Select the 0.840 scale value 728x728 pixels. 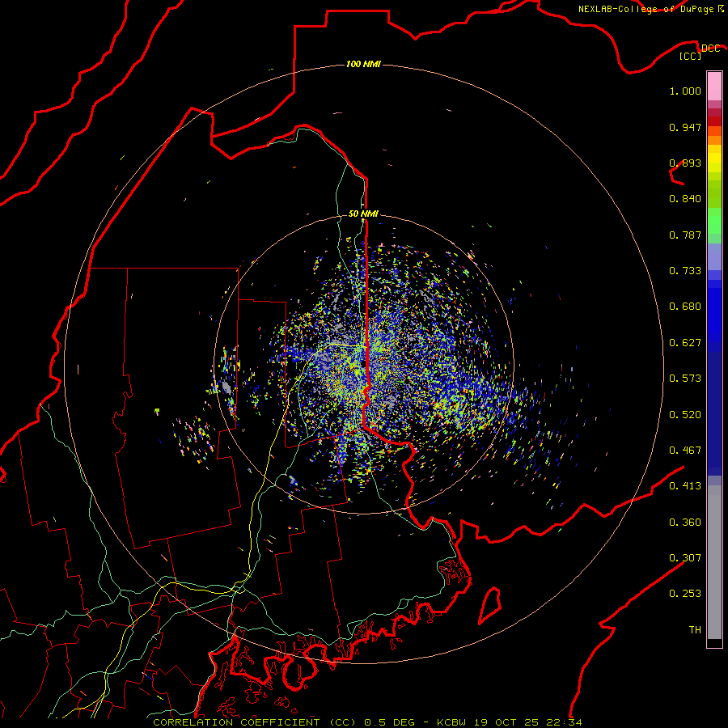pos(685,199)
